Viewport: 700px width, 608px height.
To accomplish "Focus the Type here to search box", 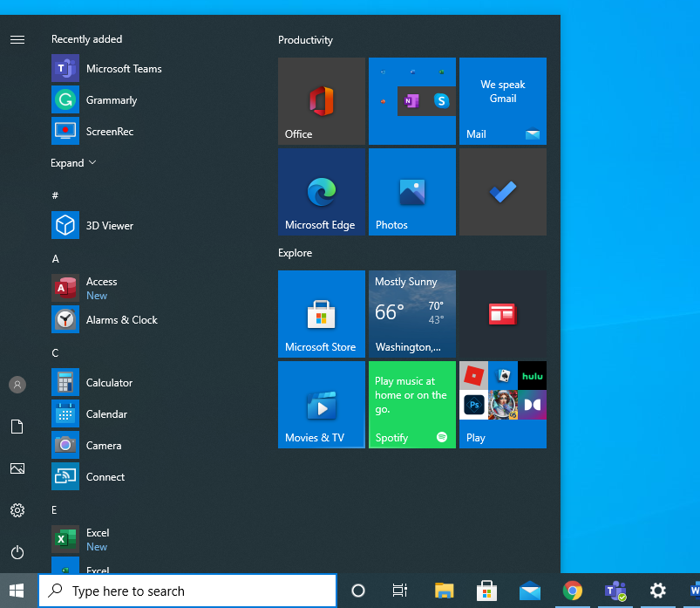I will [187, 591].
